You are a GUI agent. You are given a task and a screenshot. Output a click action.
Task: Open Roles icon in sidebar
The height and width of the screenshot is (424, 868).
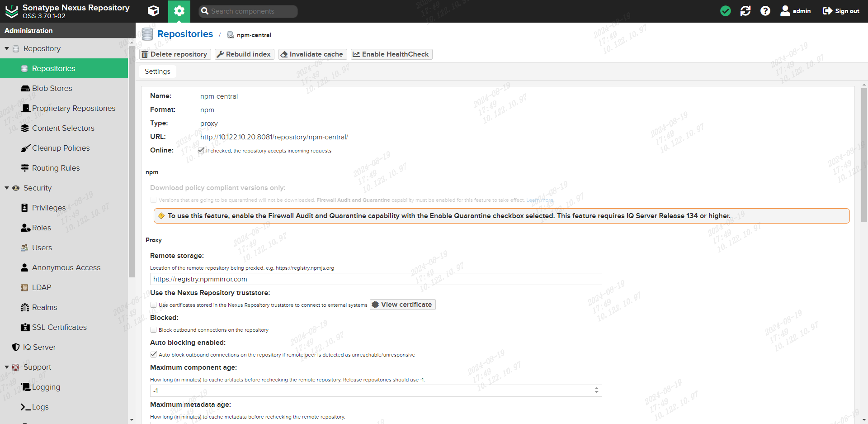tap(25, 228)
